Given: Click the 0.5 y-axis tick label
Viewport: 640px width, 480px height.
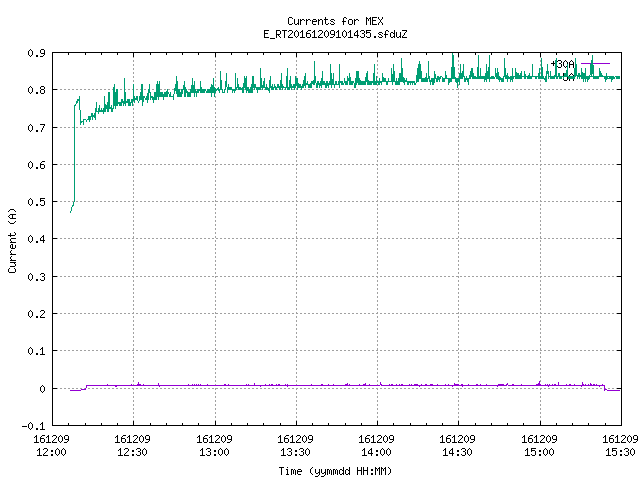Looking at the screenshot, I should pos(37,202).
